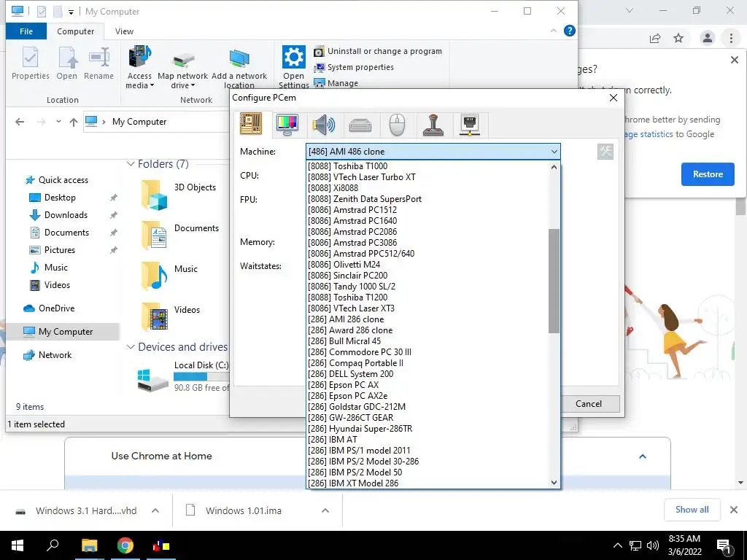Minimize the Explorer ribbon chevron
The height and width of the screenshot is (560, 747).
click(x=554, y=31)
